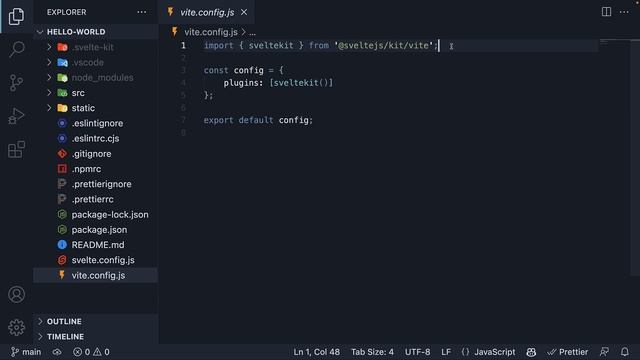The height and width of the screenshot is (360, 640).
Task: Expand the TIMELINE panel
Action: (40, 337)
